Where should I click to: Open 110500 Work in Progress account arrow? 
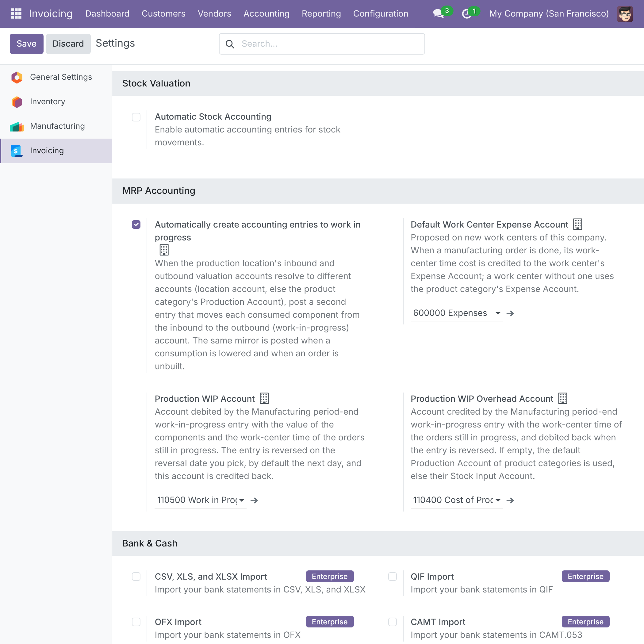tap(254, 500)
